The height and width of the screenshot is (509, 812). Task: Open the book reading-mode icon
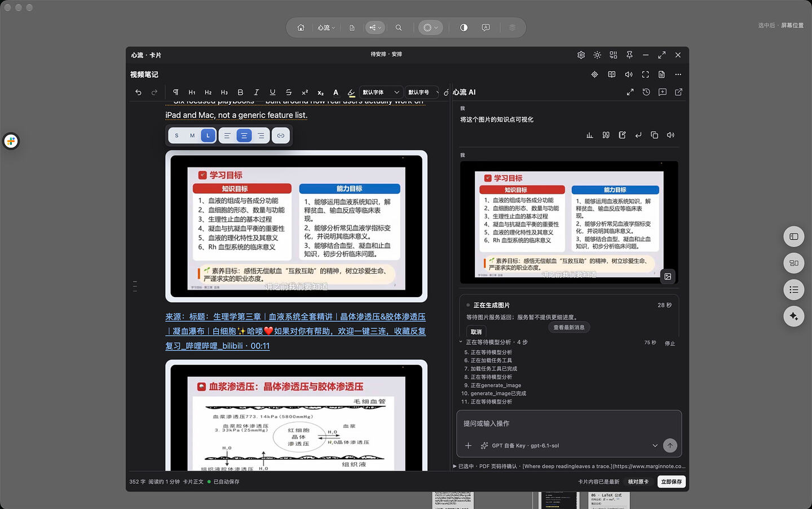611,74
